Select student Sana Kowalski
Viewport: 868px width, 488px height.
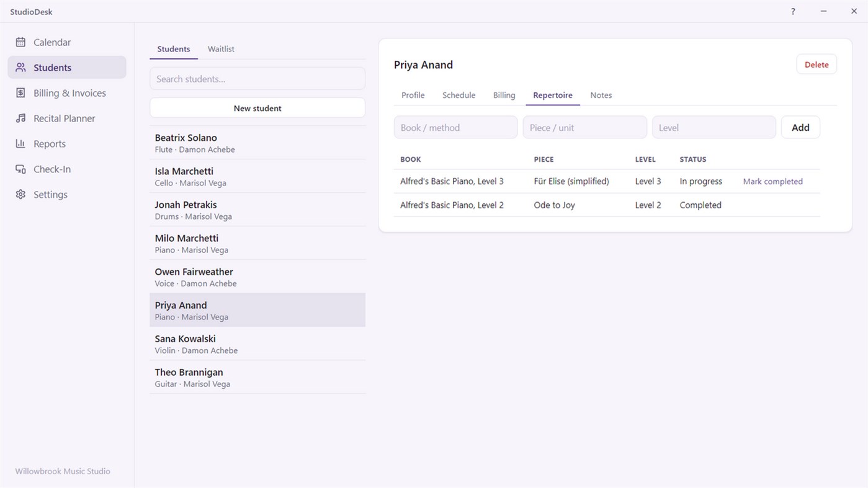[257, 344]
